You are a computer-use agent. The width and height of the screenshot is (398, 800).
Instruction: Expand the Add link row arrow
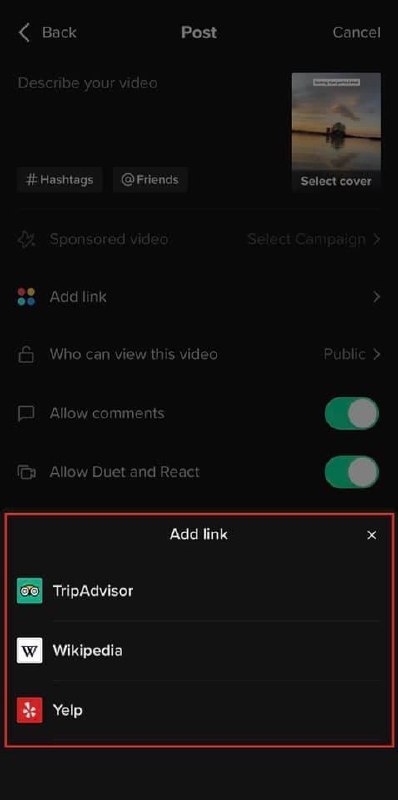tap(377, 296)
